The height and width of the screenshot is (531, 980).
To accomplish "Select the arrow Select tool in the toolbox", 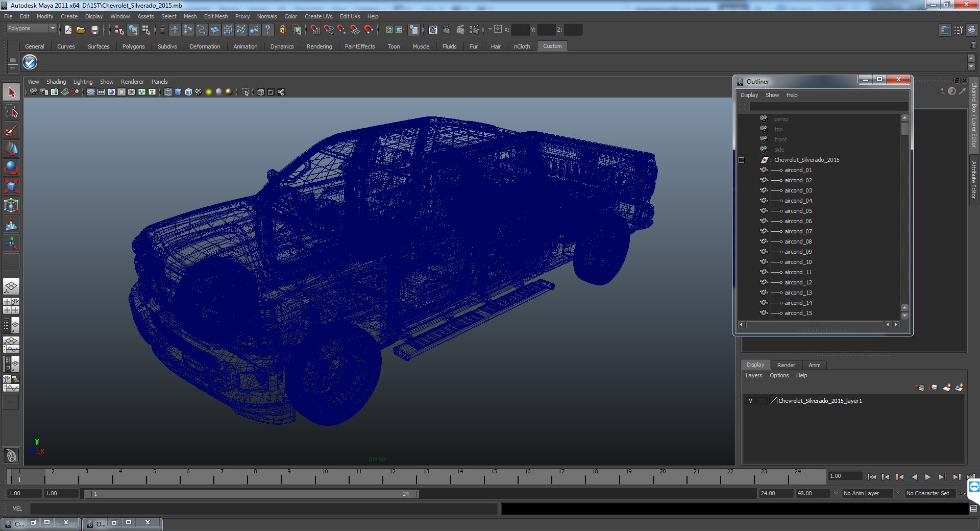I will [11, 92].
